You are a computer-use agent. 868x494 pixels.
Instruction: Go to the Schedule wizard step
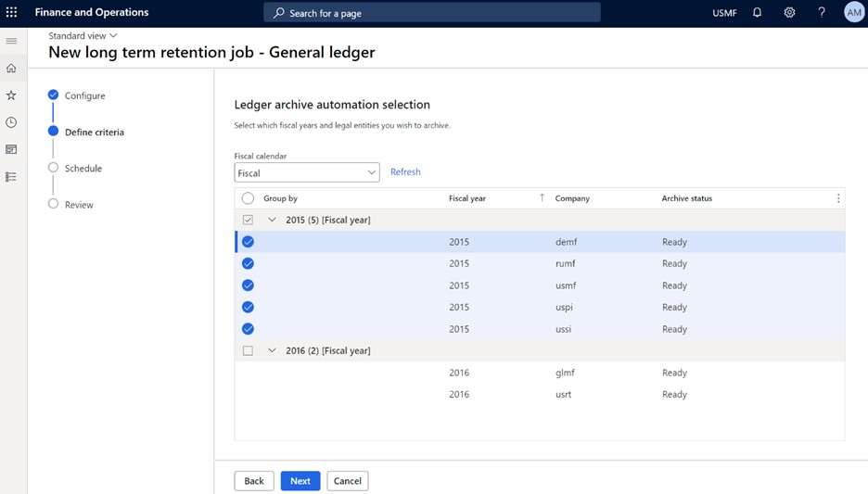click(83, 169)
